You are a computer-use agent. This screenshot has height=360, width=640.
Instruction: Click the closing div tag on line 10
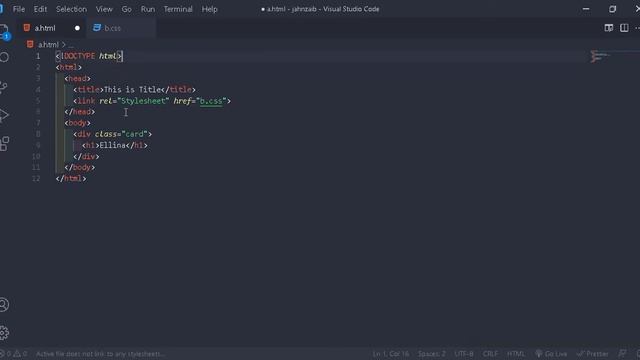point(86,156)
